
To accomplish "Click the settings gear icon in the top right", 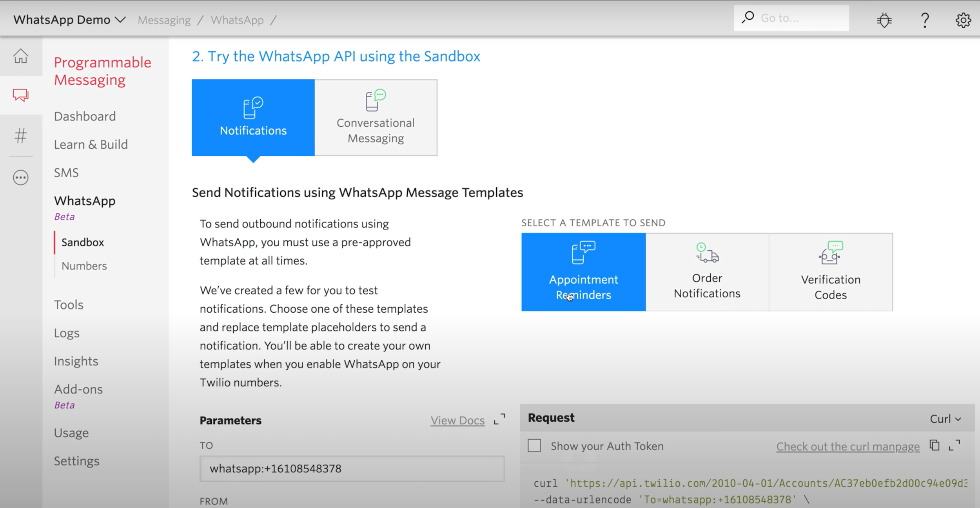I will 964,20.
